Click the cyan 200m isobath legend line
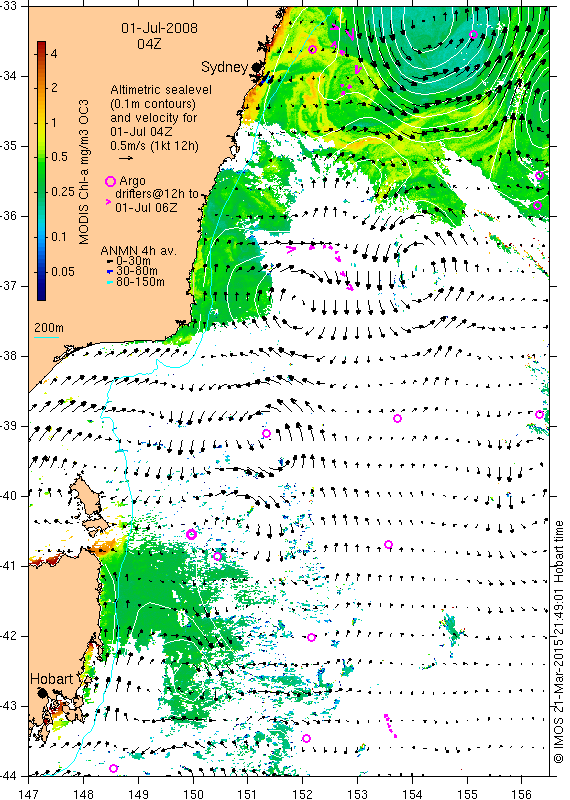 [x=46, y=337]
